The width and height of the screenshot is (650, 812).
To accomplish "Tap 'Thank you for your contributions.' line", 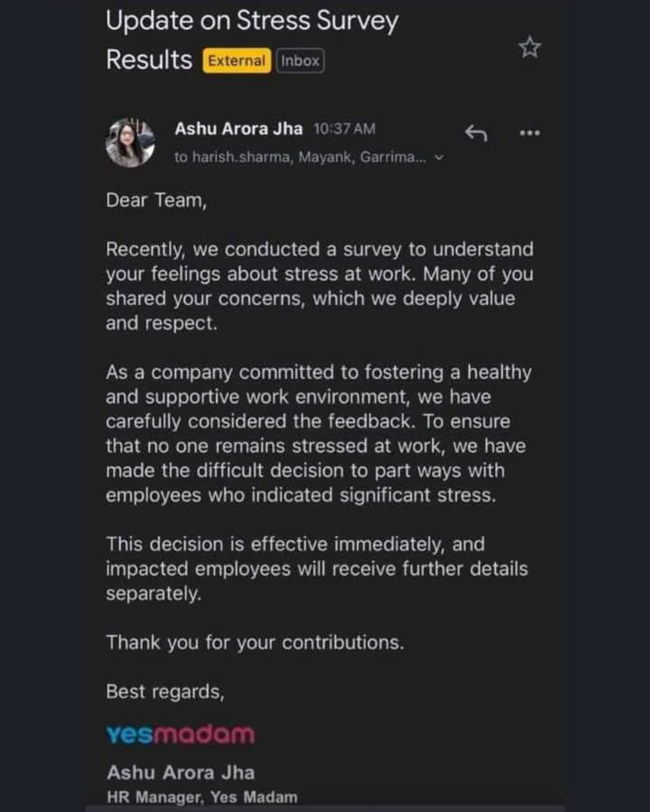I will [255, 642].
